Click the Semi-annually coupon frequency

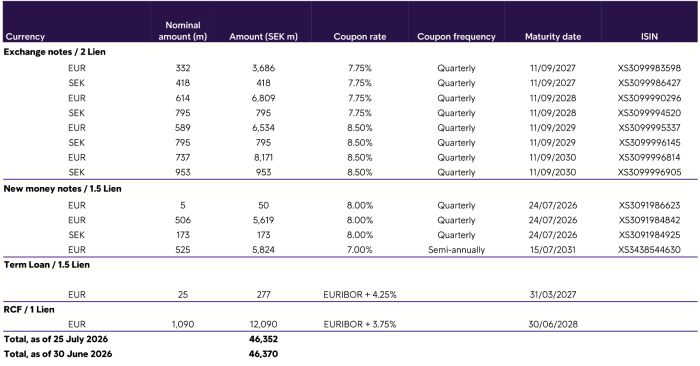tap(456, 250)
